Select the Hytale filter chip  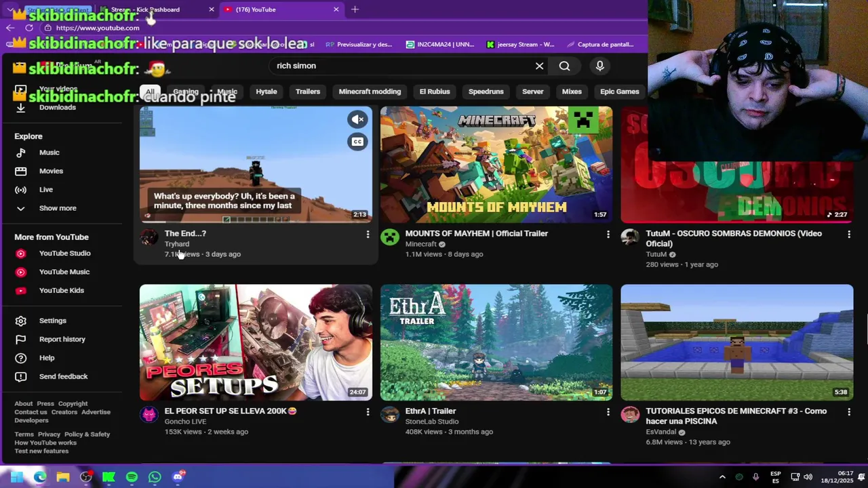267,91
